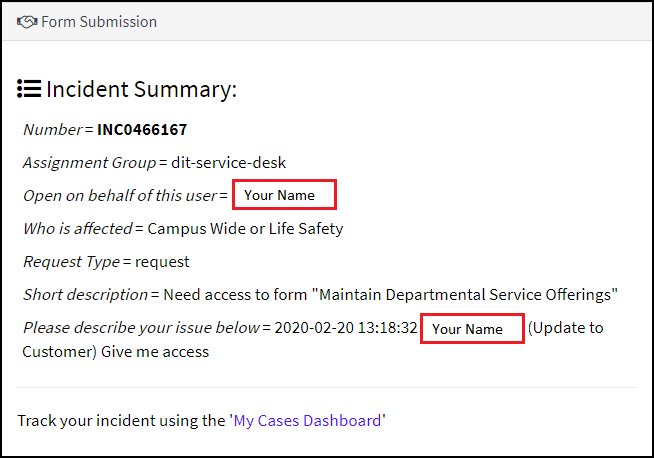The width and height of the screenshot is (654, 458).
Task: Click the Request Type value 'request'
Action: click(x=162, y=262)
